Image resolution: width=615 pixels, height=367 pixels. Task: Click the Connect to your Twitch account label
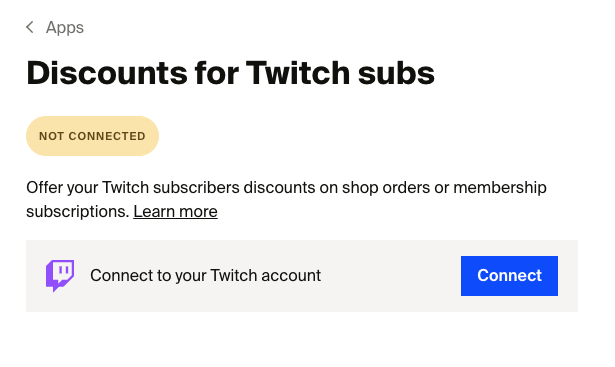[x=206, y=276]
